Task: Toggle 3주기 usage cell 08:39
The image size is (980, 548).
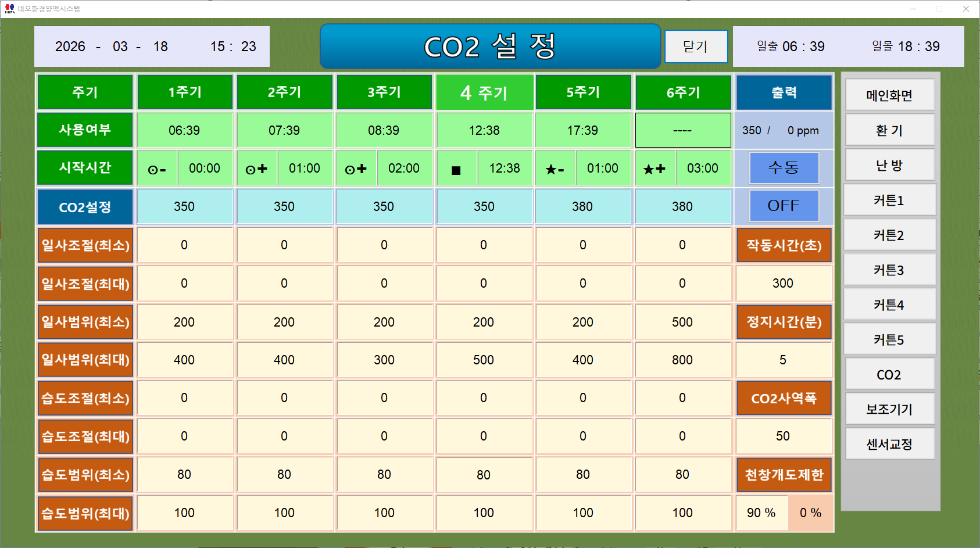Action: [x=384, y=130]
